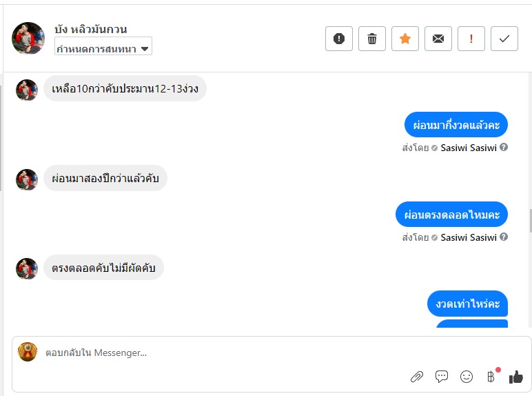The image size is (532, 396).
Task: Mark conversation done with checkmark icon
Action: point(504,39)
